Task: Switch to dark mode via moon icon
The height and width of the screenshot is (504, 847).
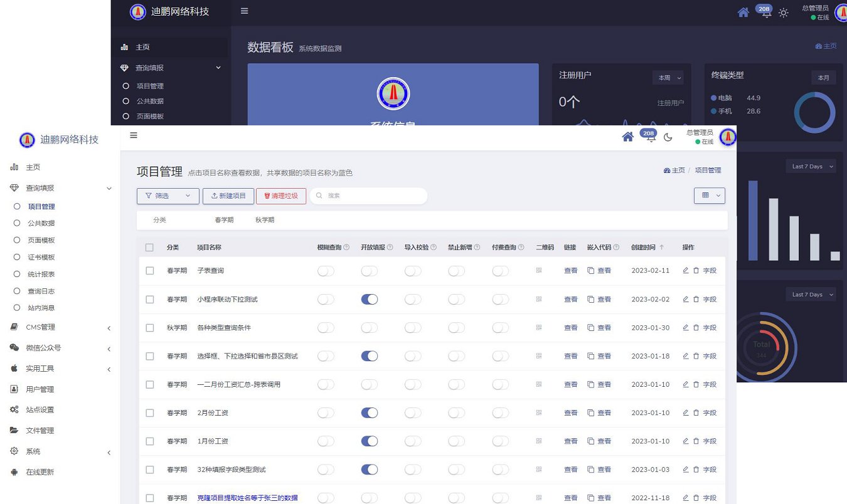Action: point(668,137)
